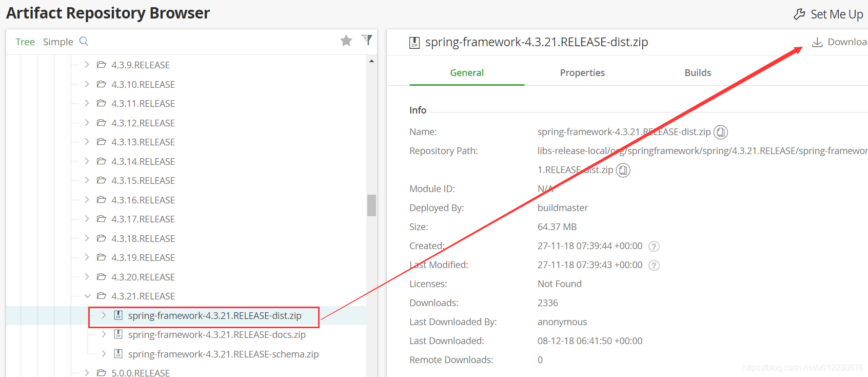This screenshot has width=868, height=377.
Task: Expand the 4.3.19.RELEASE folder chevron
Action: (87, 257)
